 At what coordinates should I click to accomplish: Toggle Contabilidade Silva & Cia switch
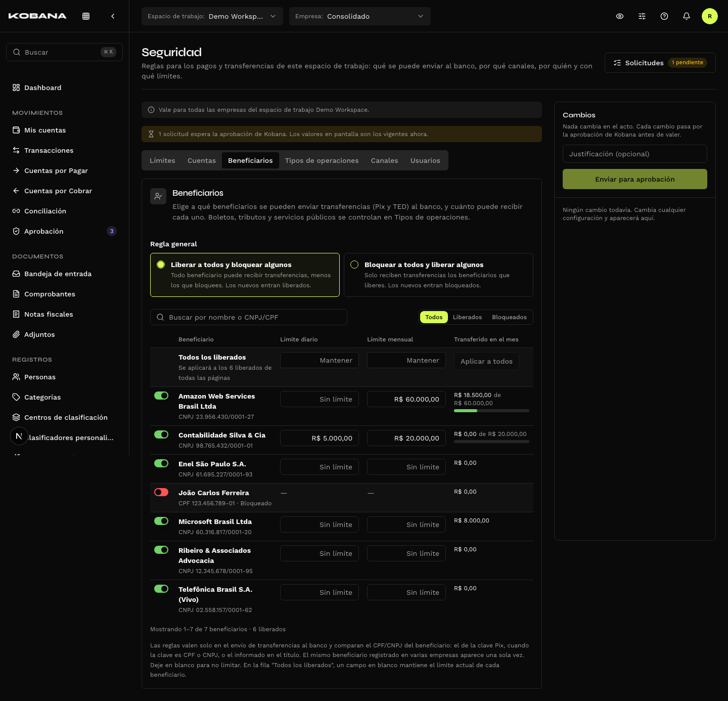click(x=161, y=434)
